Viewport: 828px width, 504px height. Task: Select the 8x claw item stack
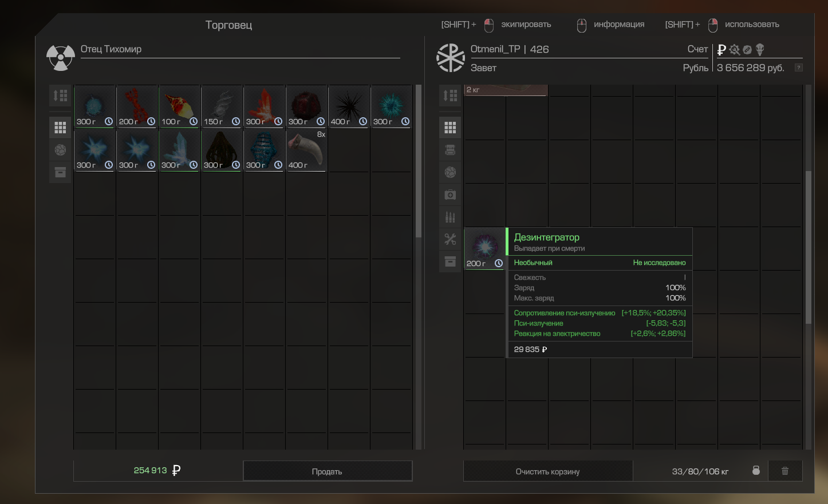pos(306,150)
